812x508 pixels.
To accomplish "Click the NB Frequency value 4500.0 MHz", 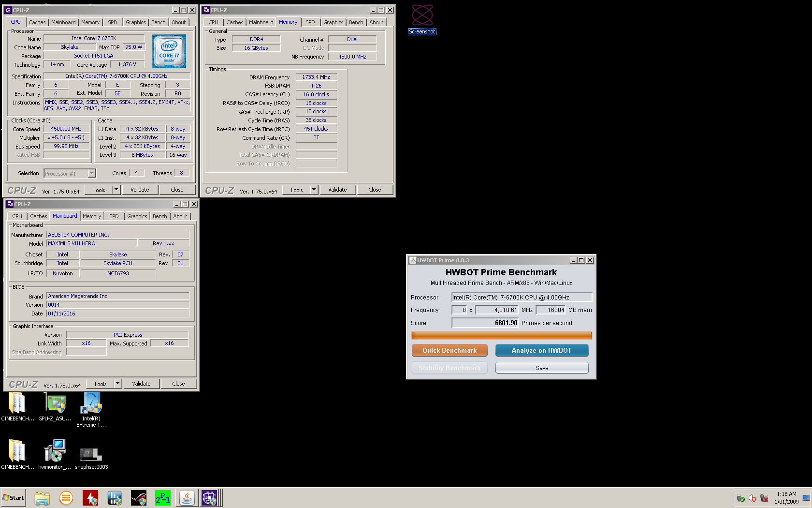I will (352, 57).
